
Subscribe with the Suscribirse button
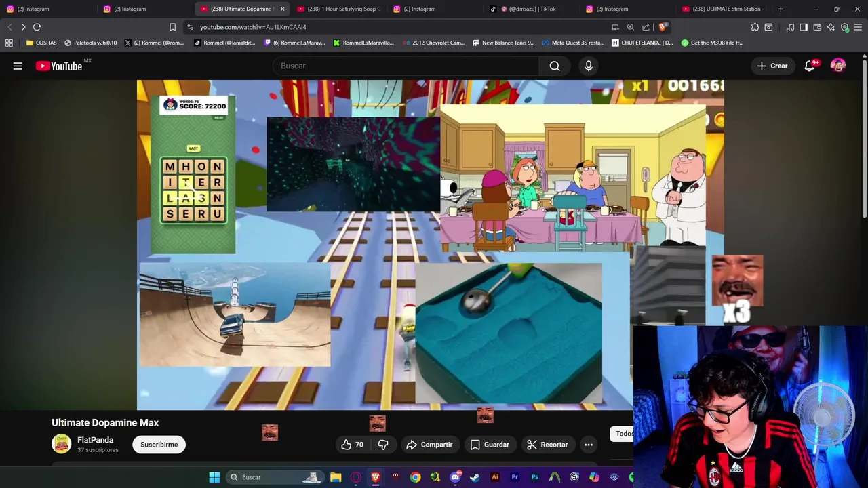click(159, 445)
